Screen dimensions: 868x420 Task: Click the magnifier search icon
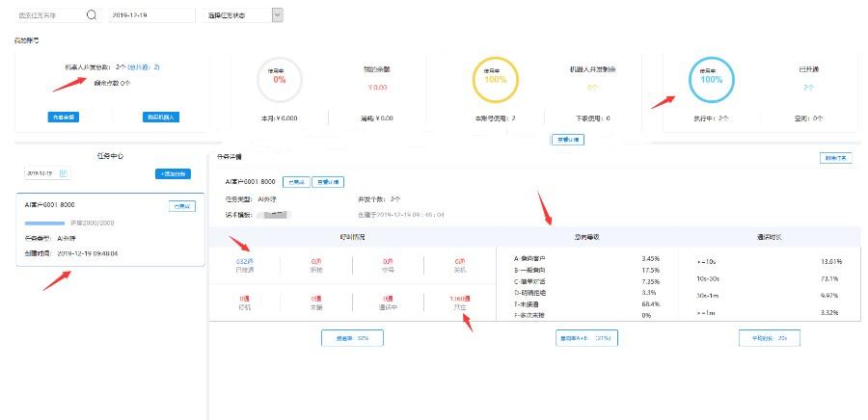tap(92, 15)
